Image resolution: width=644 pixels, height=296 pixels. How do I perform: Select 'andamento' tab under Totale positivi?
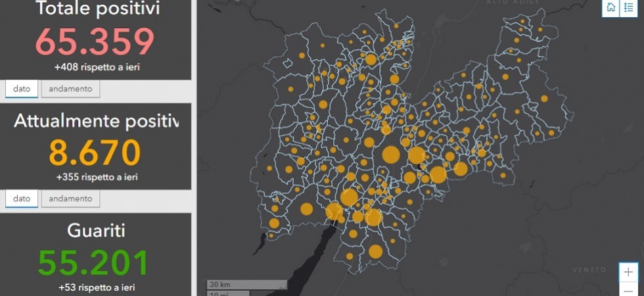[70, 89]
